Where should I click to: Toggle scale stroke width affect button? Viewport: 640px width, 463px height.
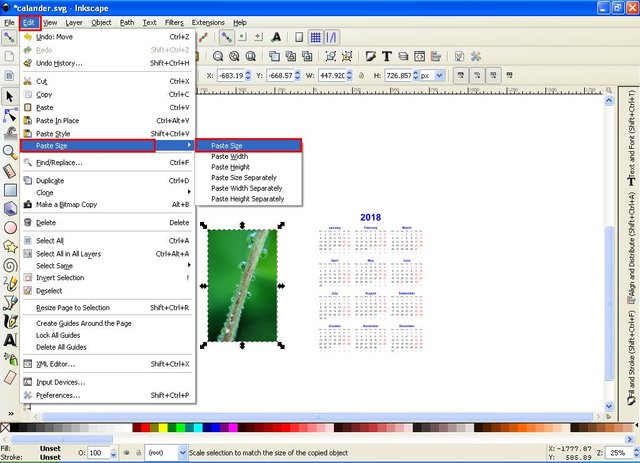click(x=461, y=76)
